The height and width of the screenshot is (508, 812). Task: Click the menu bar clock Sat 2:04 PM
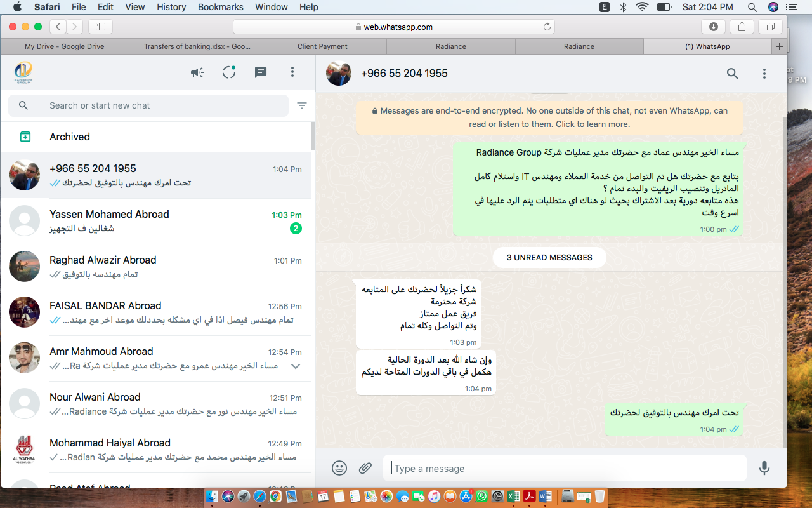click(708, 7)
